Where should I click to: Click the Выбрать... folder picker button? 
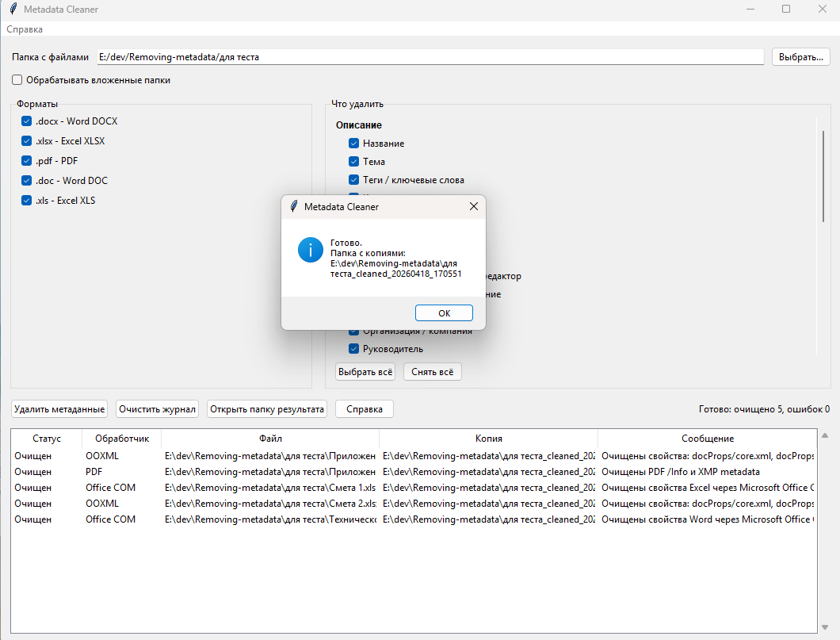pos(800,56)
